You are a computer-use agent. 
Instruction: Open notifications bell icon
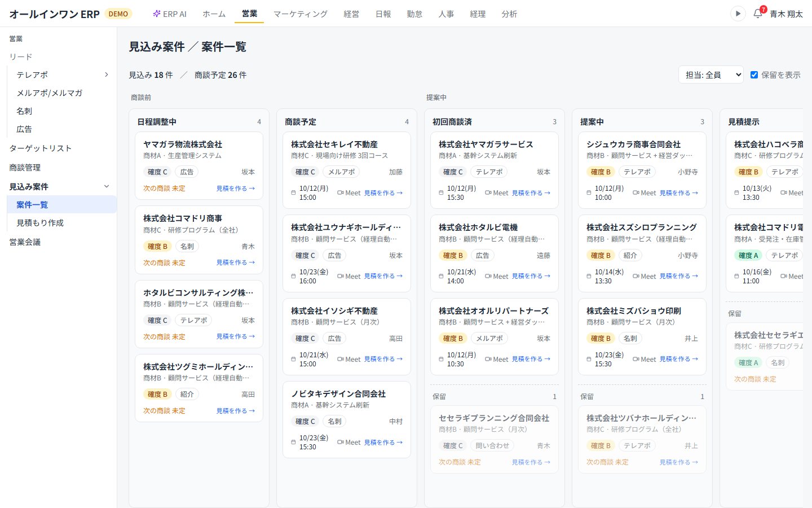pyautogui.click(x=758, y=14)
